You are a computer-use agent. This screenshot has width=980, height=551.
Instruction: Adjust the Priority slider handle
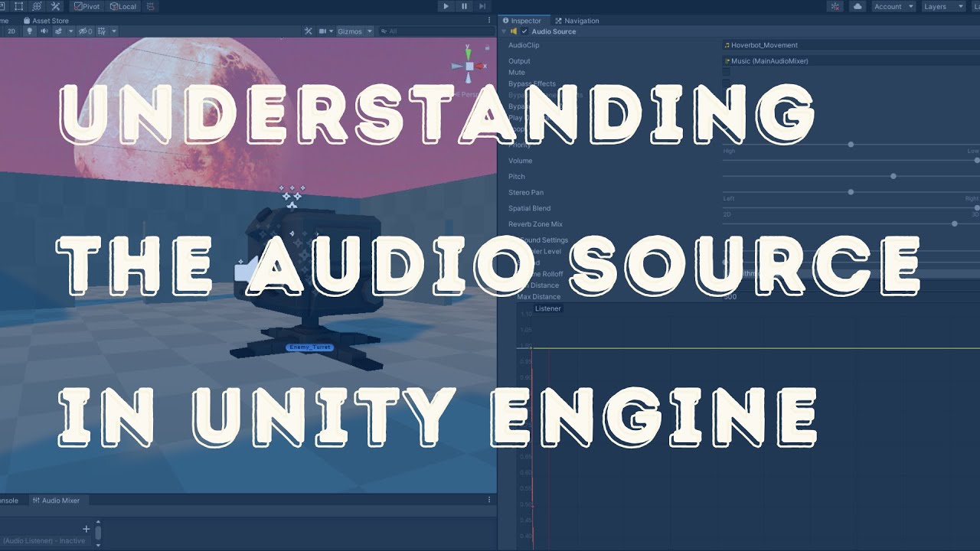[x=851, y=144]
